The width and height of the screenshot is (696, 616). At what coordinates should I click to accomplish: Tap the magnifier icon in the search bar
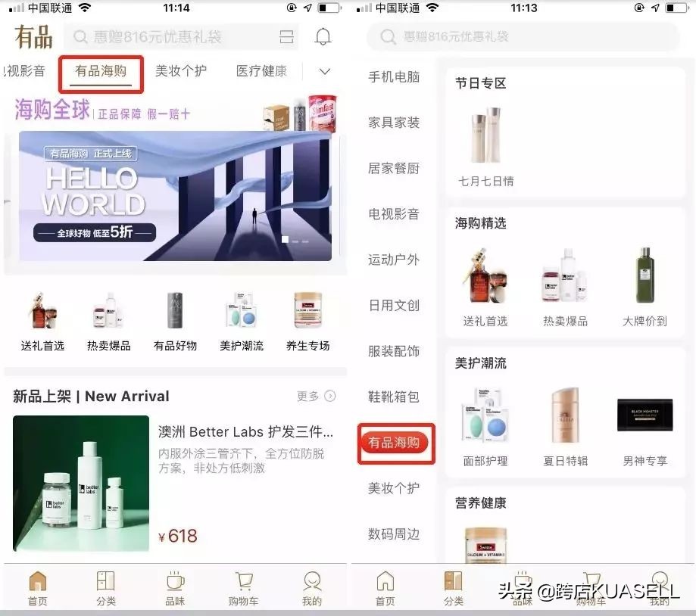79,36
